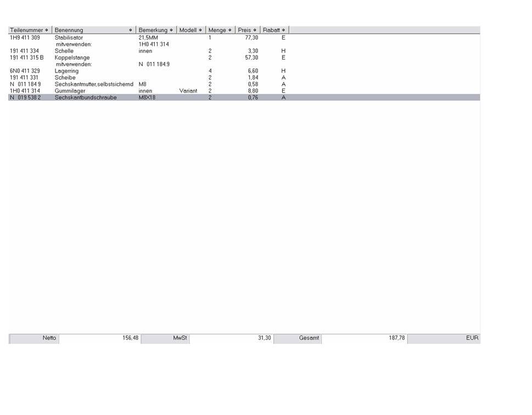Click the Gesamt total field 187,78
This screenshot has width=532, height=415.
(x=364, y=339)
